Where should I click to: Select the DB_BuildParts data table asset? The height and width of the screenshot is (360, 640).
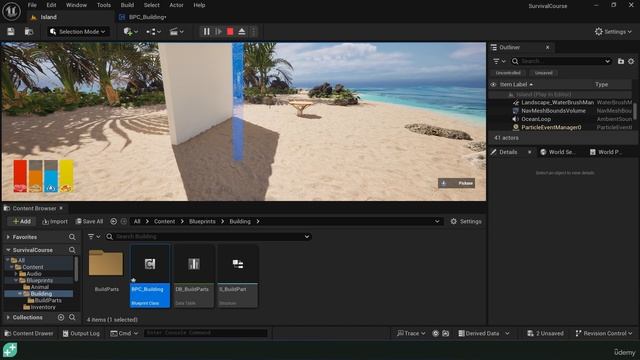coord(193,276)
